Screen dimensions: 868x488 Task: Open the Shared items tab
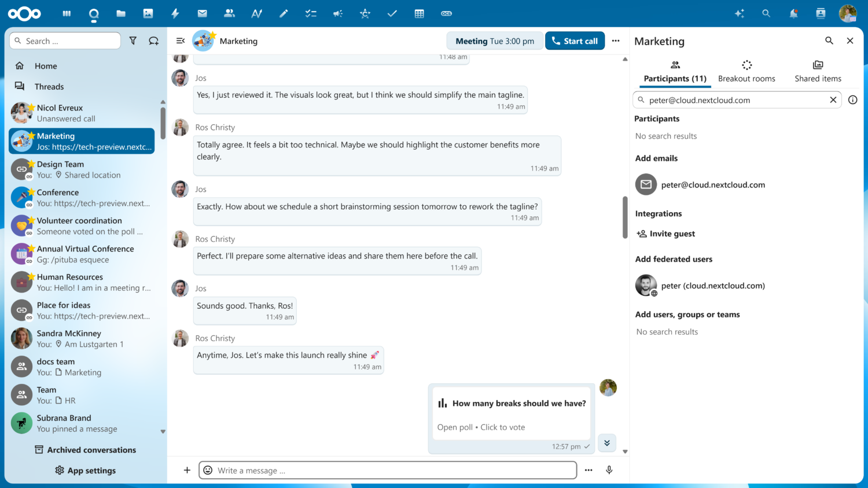pyautogui.click(x=818, y=69)
